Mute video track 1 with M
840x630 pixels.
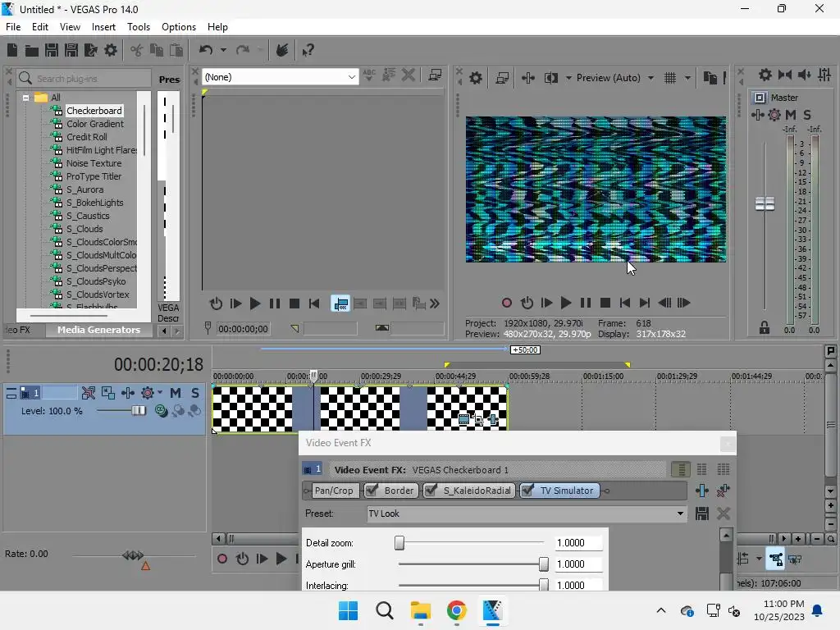(176, 393)
